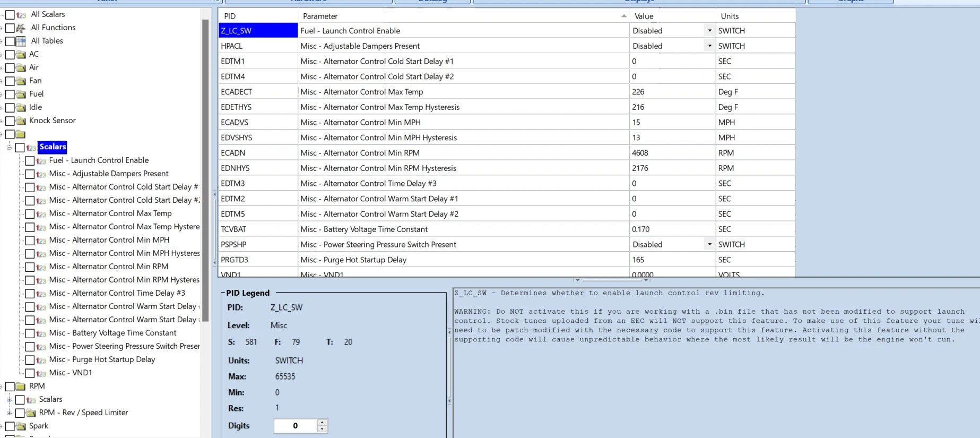Click scalar icon beside Misc - VND1
The width and height of the screenshot is (980, 438).
pos(41,373)
